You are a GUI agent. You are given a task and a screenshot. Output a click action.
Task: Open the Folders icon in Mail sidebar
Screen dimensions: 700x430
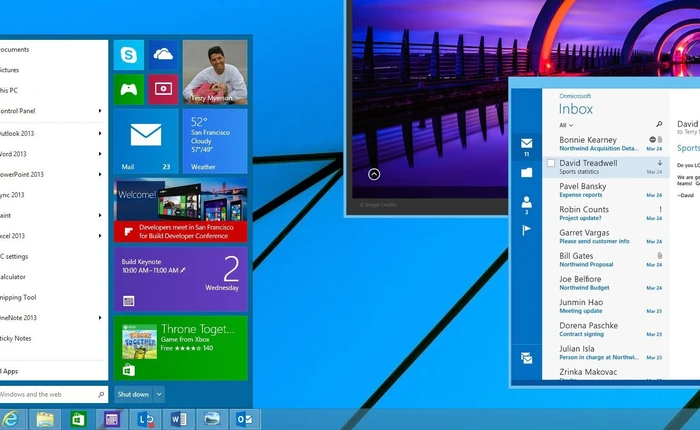tap(526, 172)
